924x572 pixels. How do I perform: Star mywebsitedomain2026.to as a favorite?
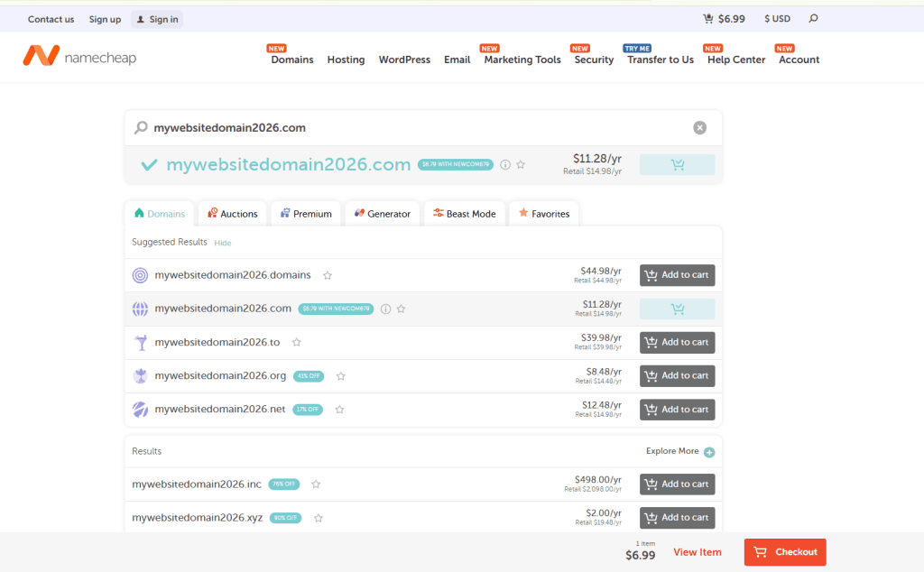click(x=296, y=342)
